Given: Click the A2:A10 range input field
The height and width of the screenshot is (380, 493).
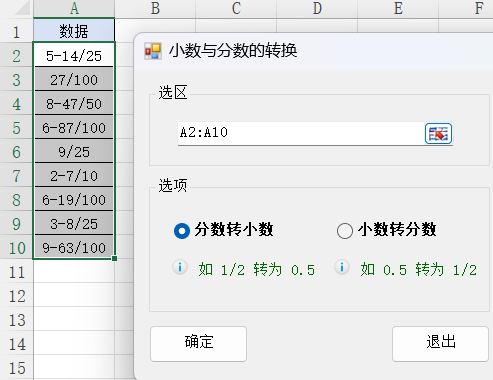Looking at the screenshot, I should (301, 133).
